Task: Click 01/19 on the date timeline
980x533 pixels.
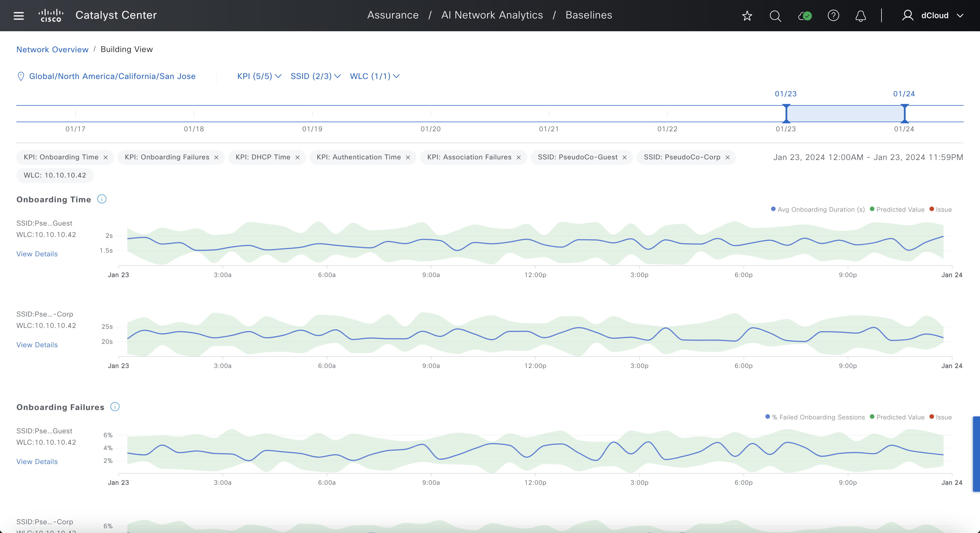Action: point(312,129)
